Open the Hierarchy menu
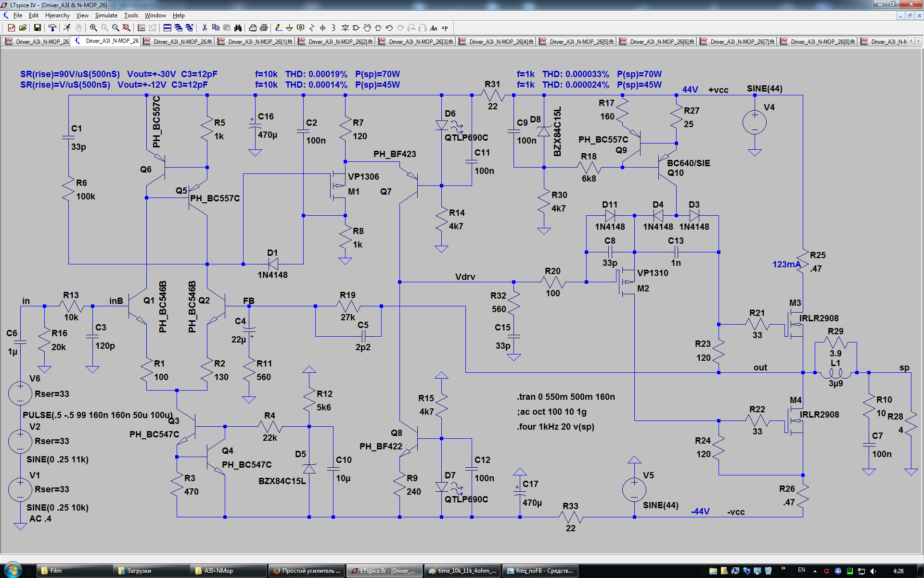This screenshot has width=924, height=578. pyautogui.click(x=57, y=15)
